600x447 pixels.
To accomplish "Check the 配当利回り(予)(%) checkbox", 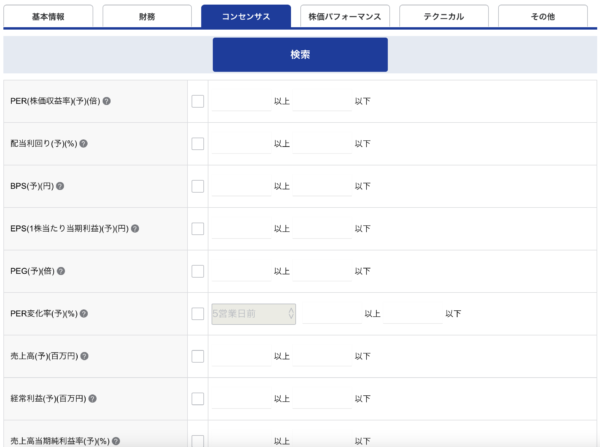I will [198, 144].
